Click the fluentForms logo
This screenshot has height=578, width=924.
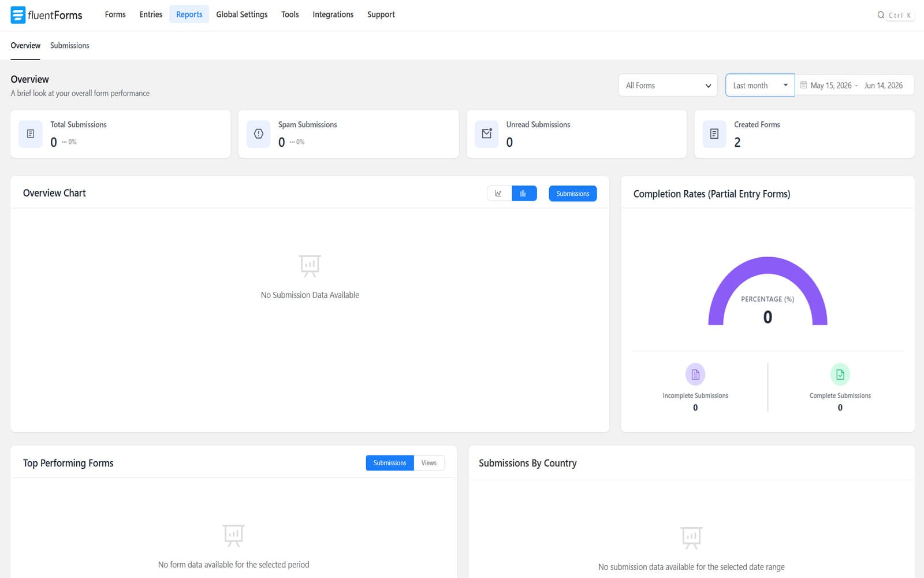46,15
